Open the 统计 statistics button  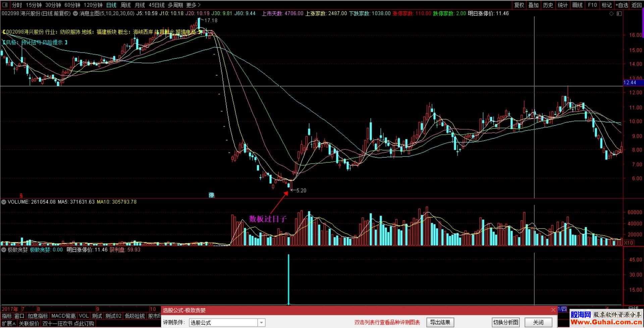pyautogui.click(x=562, y=5)
